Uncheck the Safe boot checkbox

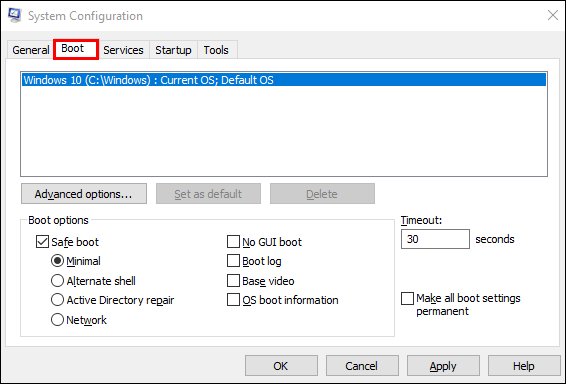42,242
